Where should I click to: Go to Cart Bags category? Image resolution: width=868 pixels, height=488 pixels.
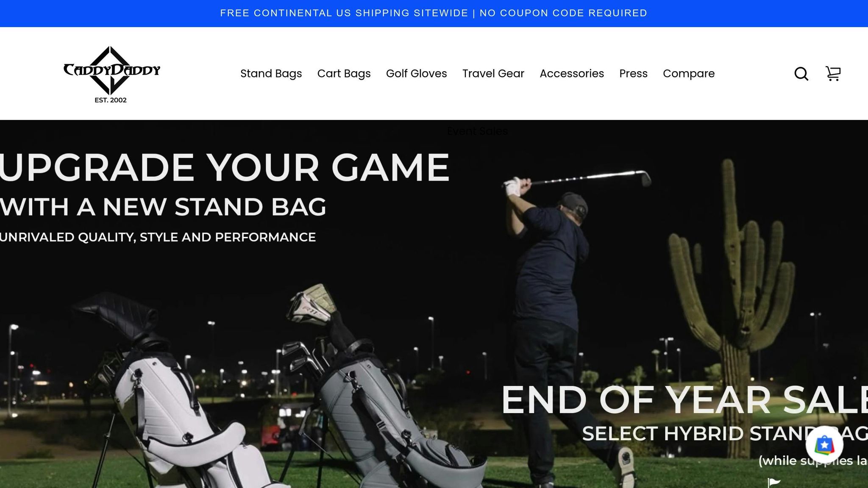tap(344, 74)
